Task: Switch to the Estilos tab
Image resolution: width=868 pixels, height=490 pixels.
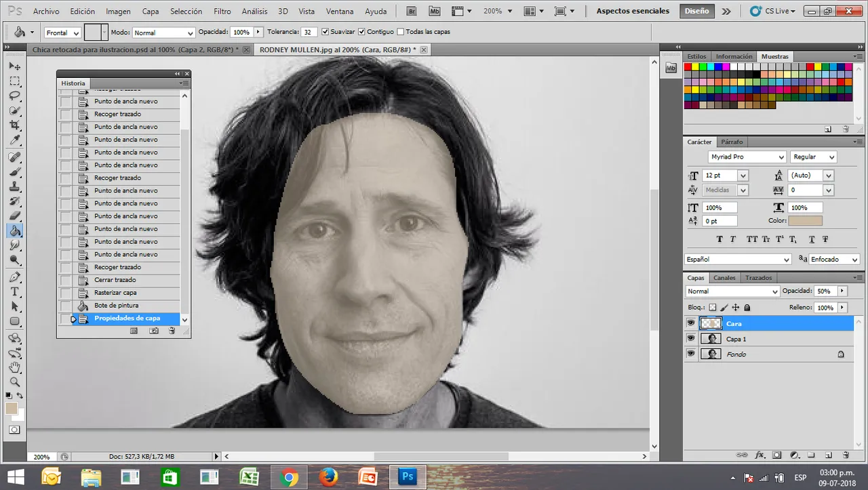Action: point(696,57)
